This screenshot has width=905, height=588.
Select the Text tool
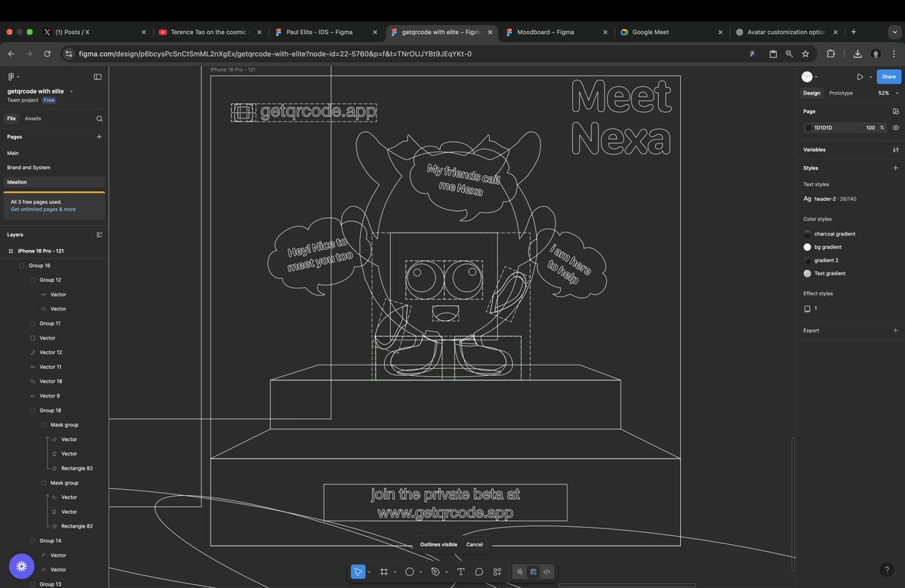click(x=460, y=572)
